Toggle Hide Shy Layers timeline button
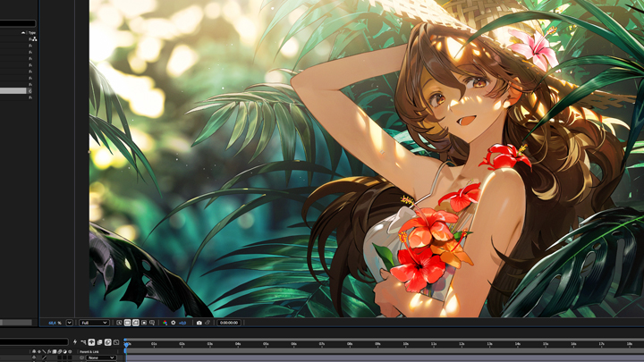Image resolution: width=644 pixels, height=362 pixels. tap(91, 341)
